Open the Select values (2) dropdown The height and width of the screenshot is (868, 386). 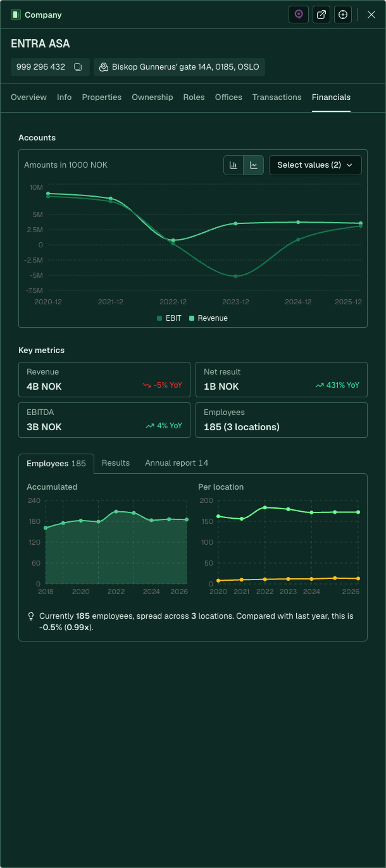click(315, 165)
